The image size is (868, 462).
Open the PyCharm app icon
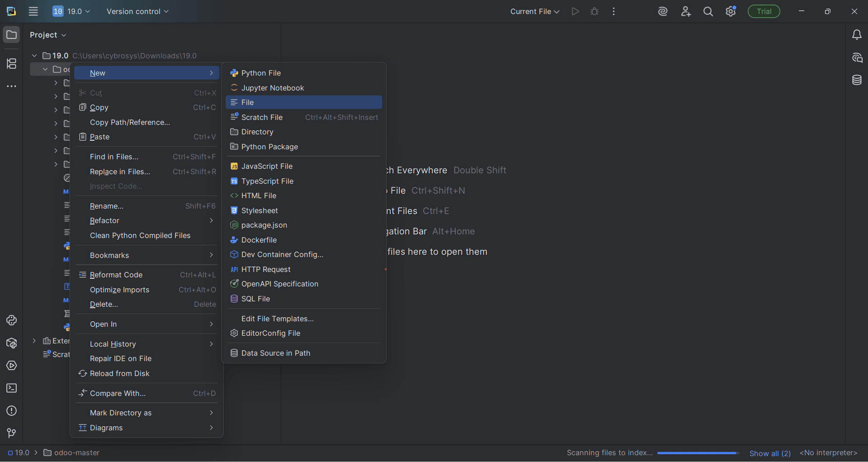coord(12,11)
